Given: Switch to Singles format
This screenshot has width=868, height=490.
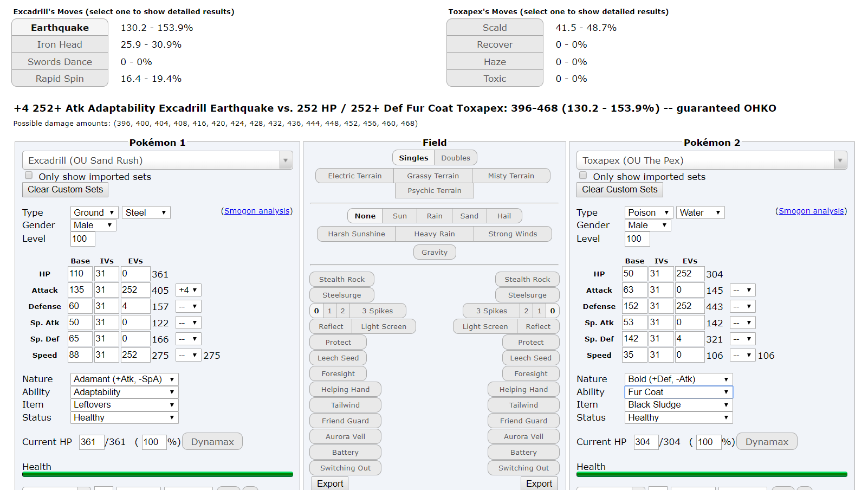Looking at the screenshot, I should coord(413,158).
